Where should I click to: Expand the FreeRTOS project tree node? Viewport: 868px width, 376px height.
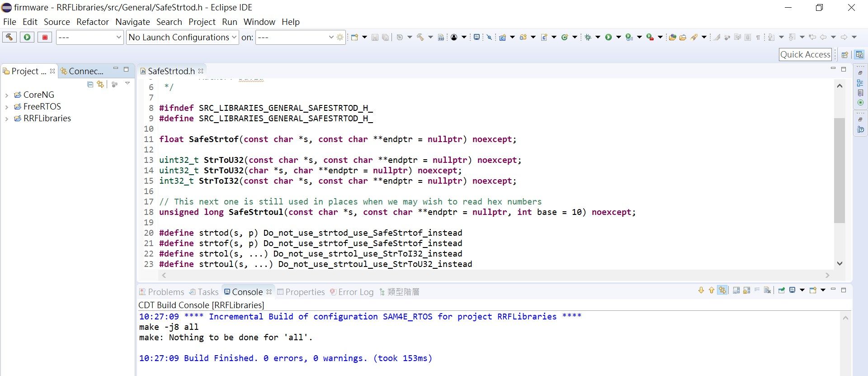pos(6,107)
